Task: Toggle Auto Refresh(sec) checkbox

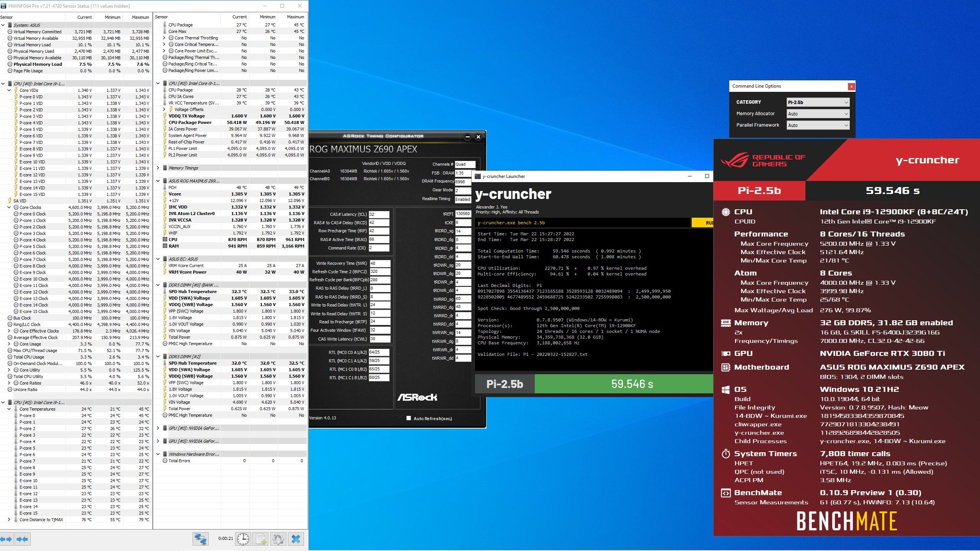Action: point(408,418)
